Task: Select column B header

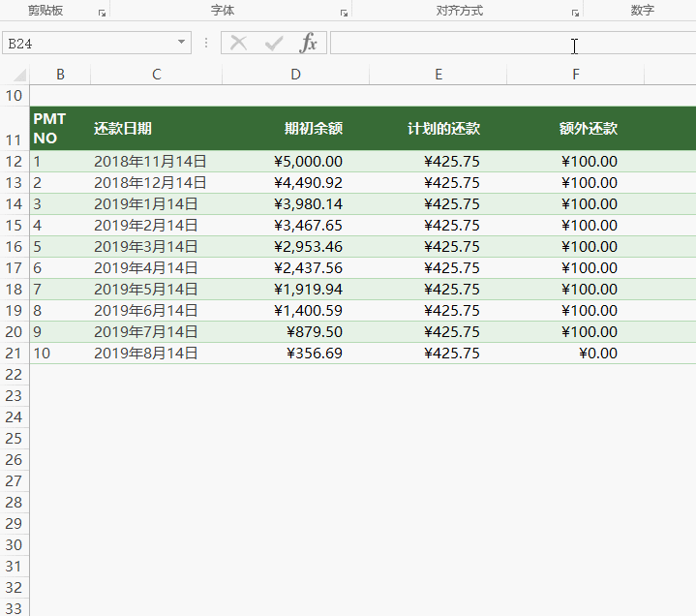Action: click(x=60, y=75)
